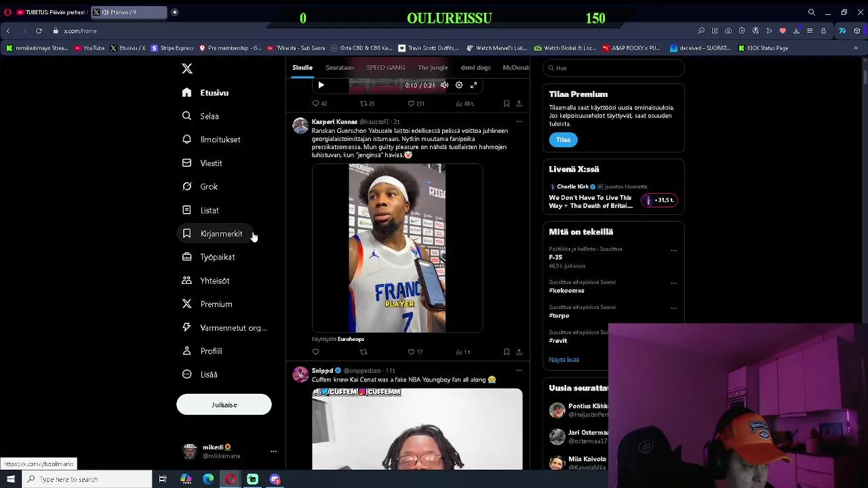The height and width of the screenshot is (488, 868).
Task: Mute the top video volume
Action: point(444,85)
